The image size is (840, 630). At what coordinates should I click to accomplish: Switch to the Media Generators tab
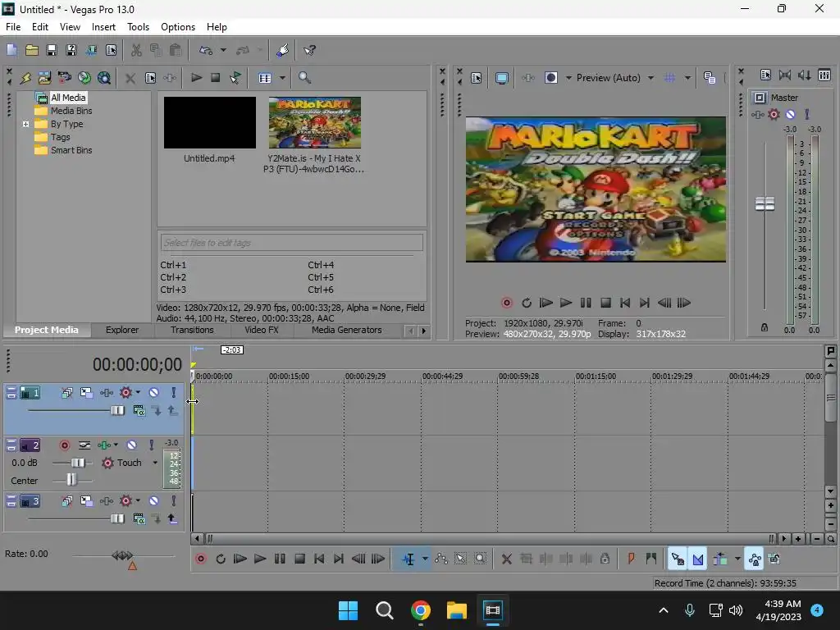(x=347, y=330)
